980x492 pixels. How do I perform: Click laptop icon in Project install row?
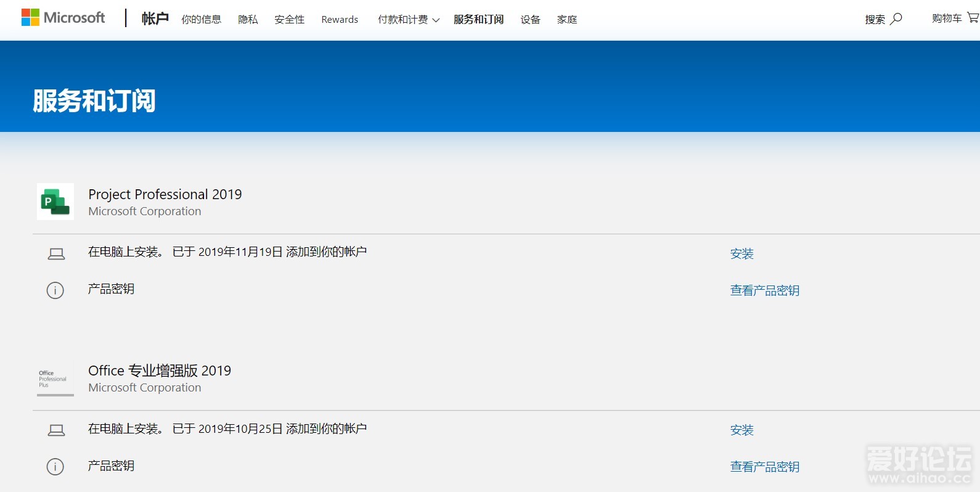(x=56, y=254)
